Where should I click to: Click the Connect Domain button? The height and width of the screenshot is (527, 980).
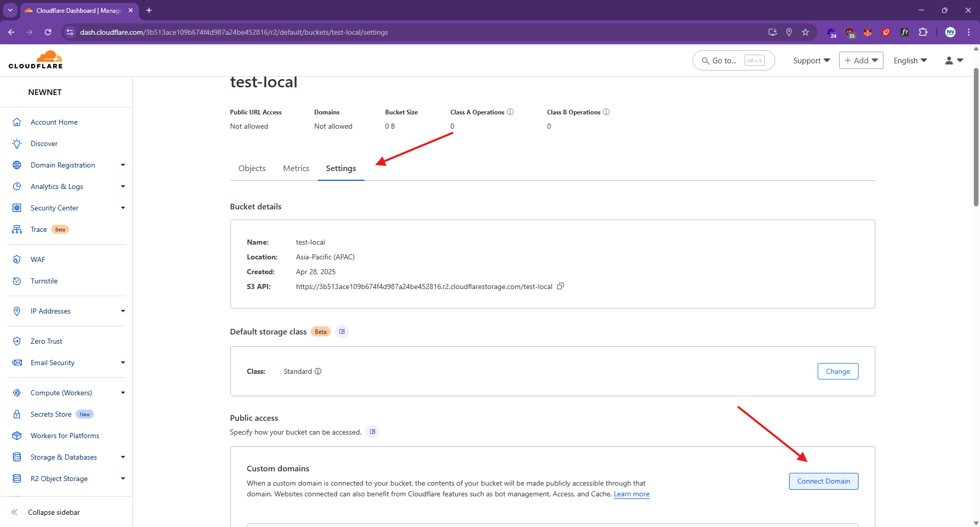point(824,481)
